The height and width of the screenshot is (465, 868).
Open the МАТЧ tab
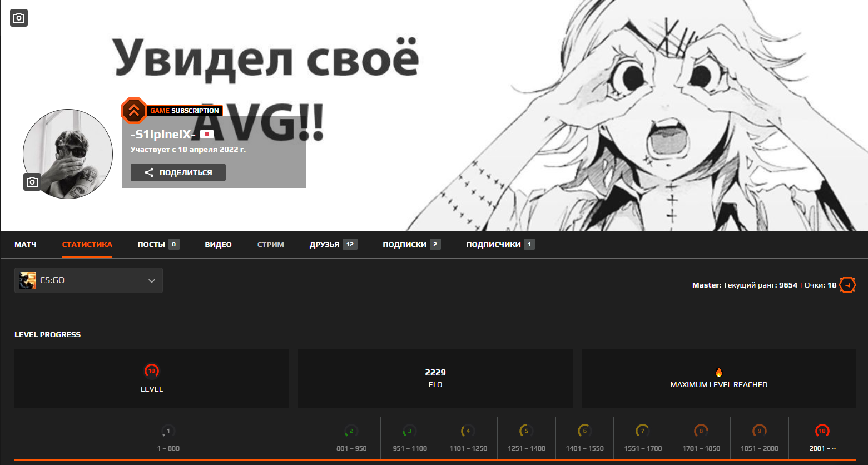tap(26, 244)
